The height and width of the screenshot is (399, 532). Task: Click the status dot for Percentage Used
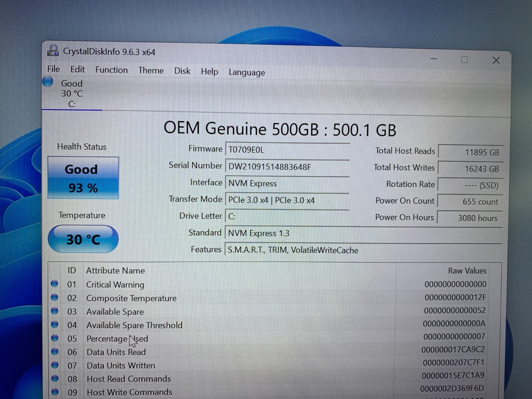click(x=55, y=338)
